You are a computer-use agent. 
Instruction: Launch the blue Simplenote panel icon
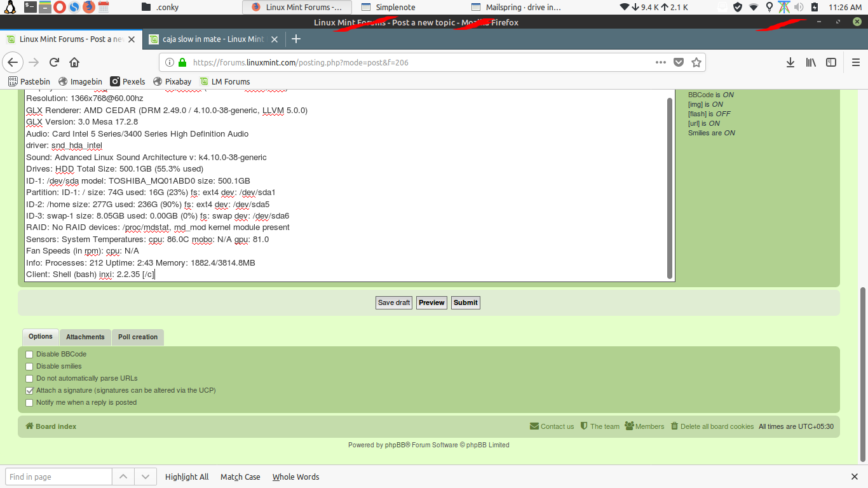[x=74, y=8]
